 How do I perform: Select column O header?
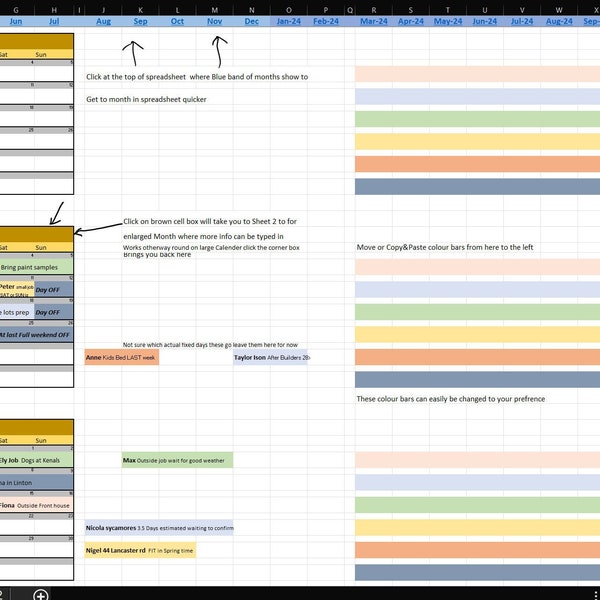pyautogui.click(x=289, y=10)
